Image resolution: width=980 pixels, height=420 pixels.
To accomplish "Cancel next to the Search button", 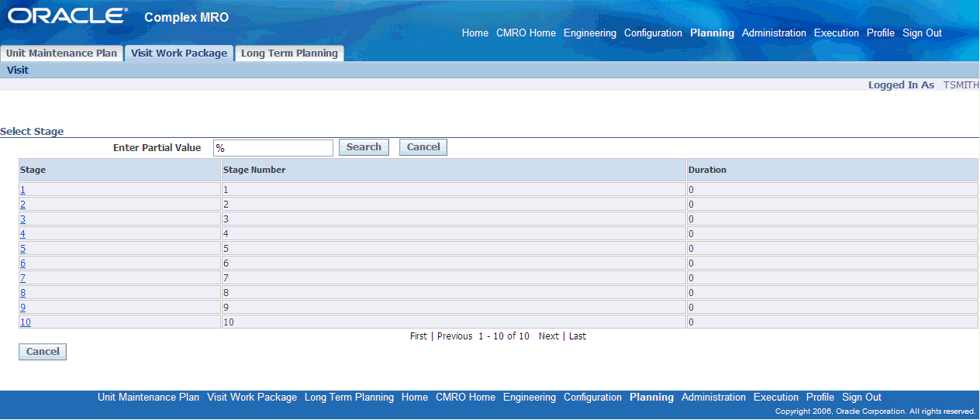I will pos(423,147).
